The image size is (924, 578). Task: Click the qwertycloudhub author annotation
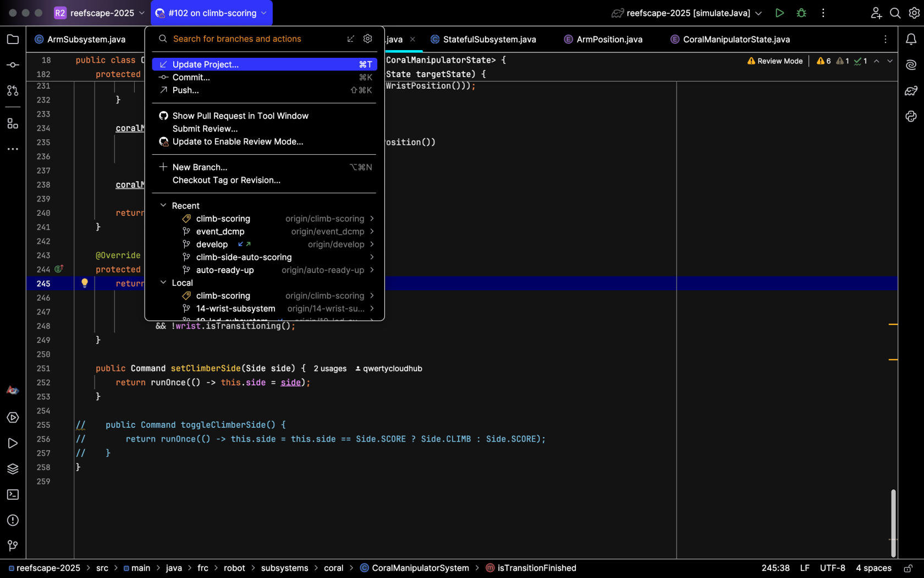(388, 369)
